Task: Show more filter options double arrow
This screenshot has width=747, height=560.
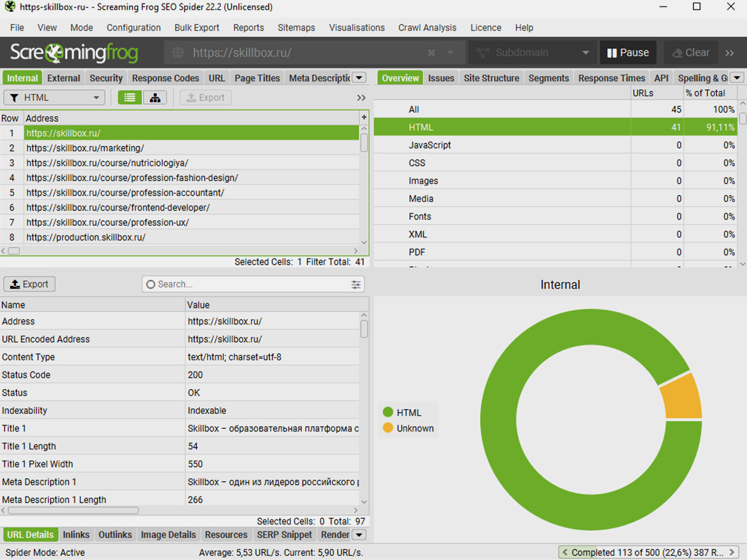Action: click(x=361, y=98)
